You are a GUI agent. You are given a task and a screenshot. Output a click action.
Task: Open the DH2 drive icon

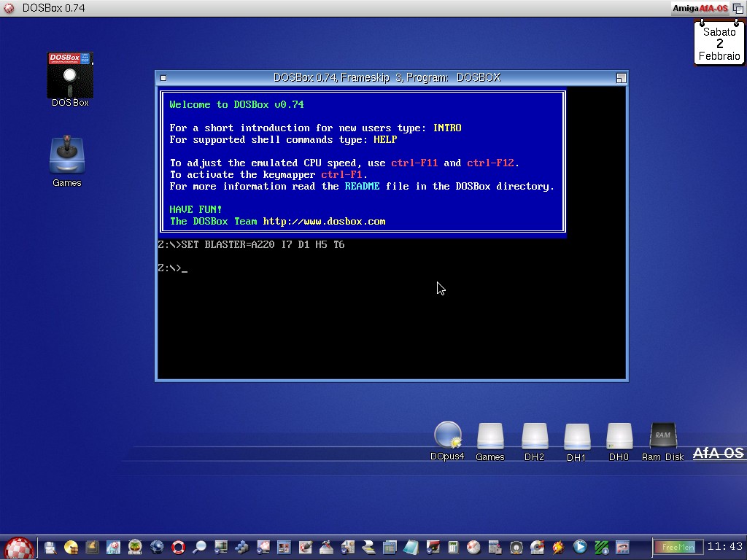click(534, 436)
